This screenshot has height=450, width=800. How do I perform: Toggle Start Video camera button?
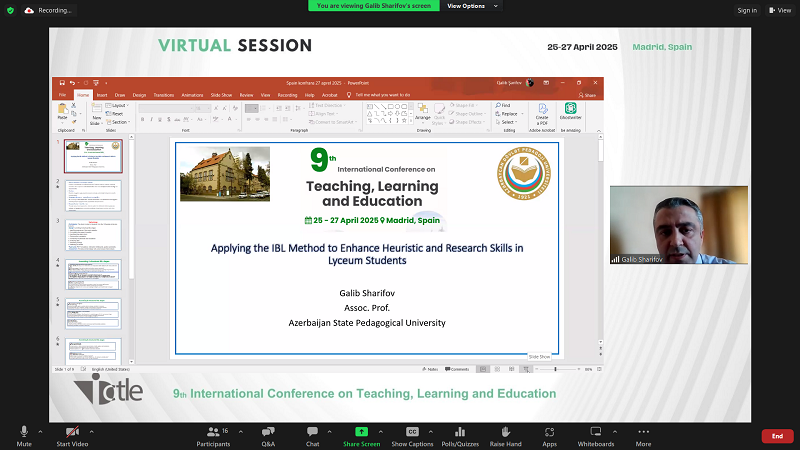click(x=70, y=434)
